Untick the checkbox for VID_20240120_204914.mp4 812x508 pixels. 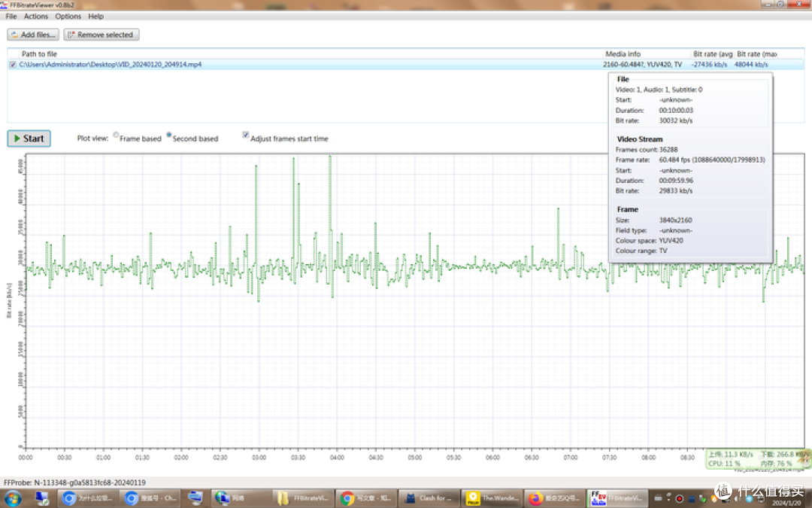pos(12,65)
